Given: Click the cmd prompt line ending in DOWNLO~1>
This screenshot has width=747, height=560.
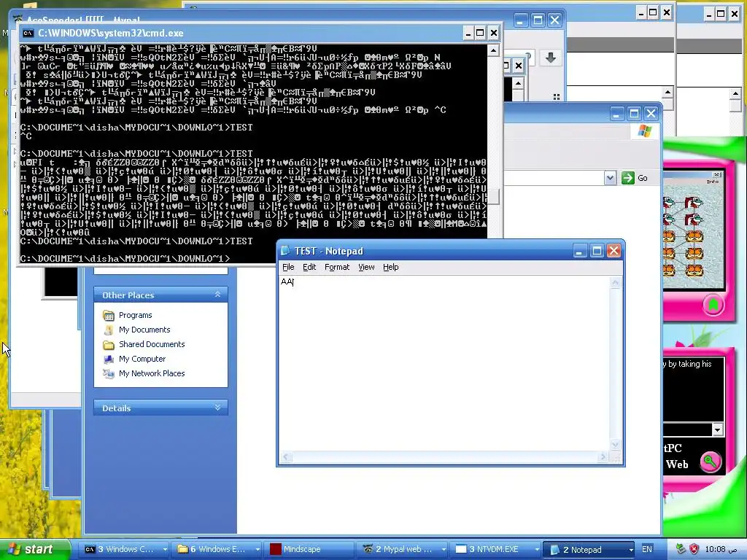Looking at the screenshot, I should 125,259.
